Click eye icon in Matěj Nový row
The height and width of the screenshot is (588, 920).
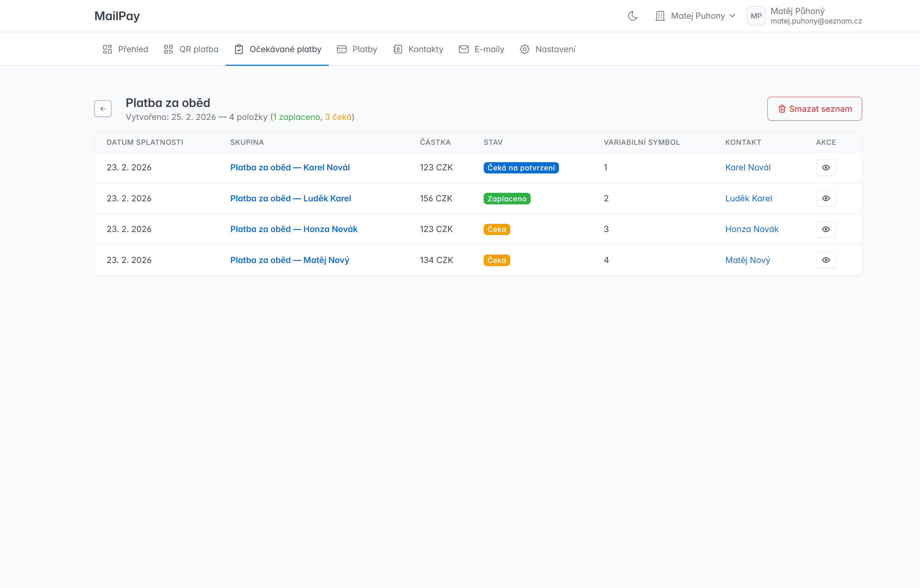826,260
